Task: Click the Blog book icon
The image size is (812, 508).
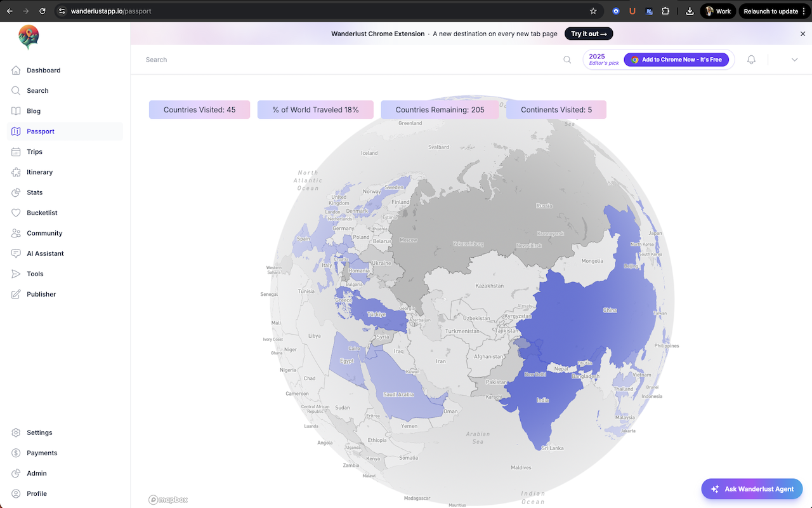Action: click(x=16, y=111)
